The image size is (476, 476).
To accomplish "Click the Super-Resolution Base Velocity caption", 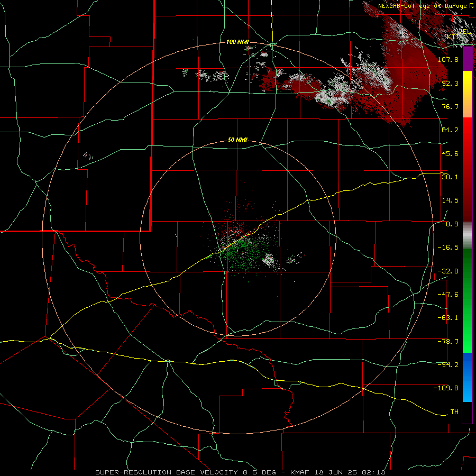I will coord(240,472).
